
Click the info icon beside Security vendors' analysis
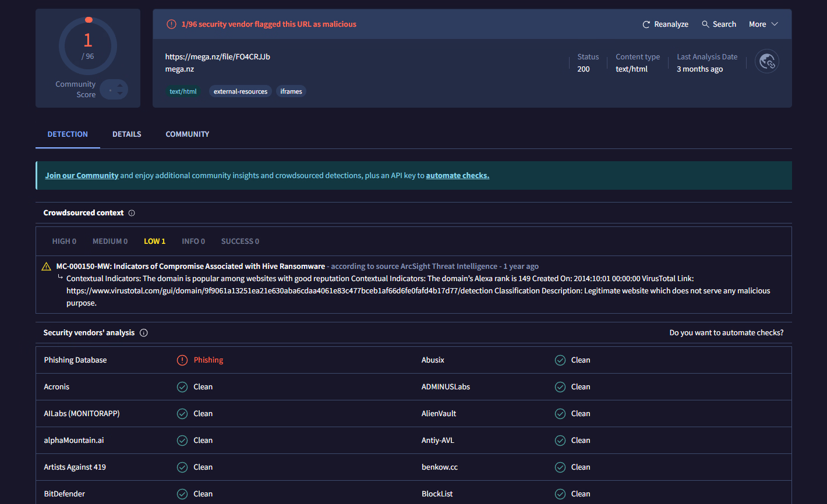click(144, 333)
